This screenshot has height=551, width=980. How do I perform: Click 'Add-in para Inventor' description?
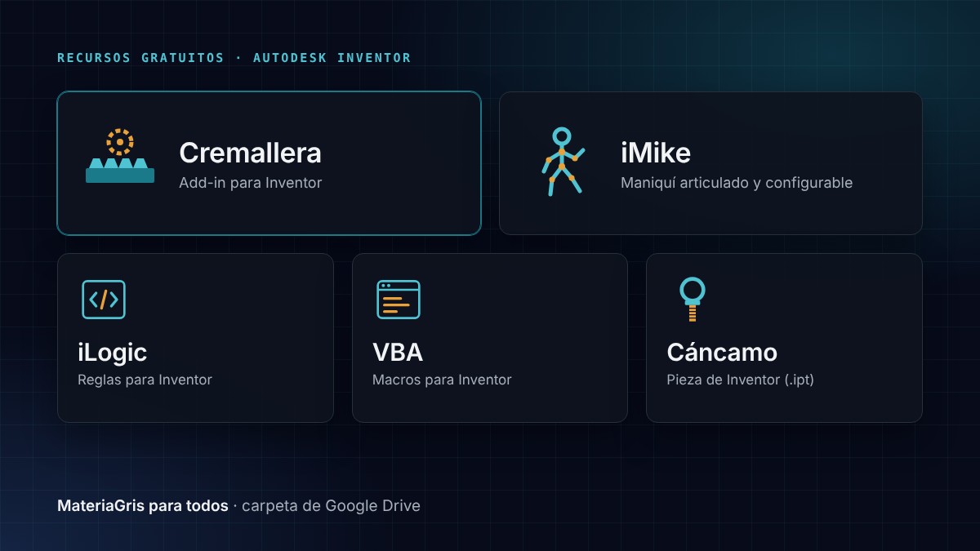[x=251, y=183]
